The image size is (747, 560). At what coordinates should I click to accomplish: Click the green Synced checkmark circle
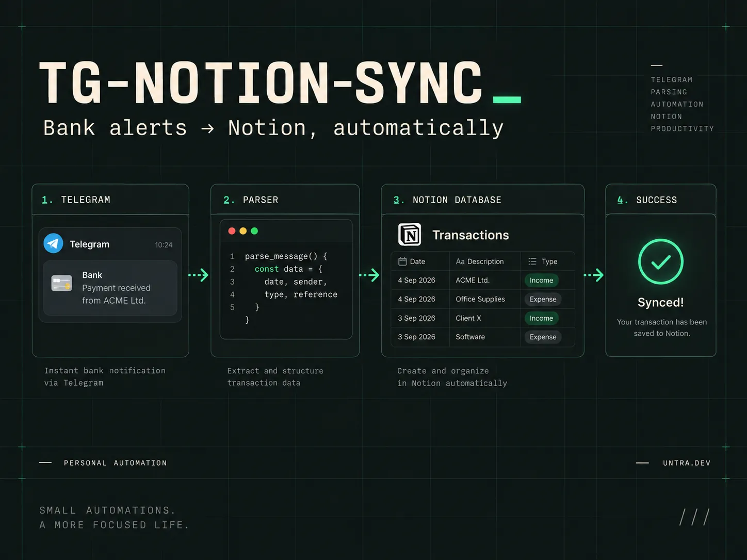click(660, 261)
